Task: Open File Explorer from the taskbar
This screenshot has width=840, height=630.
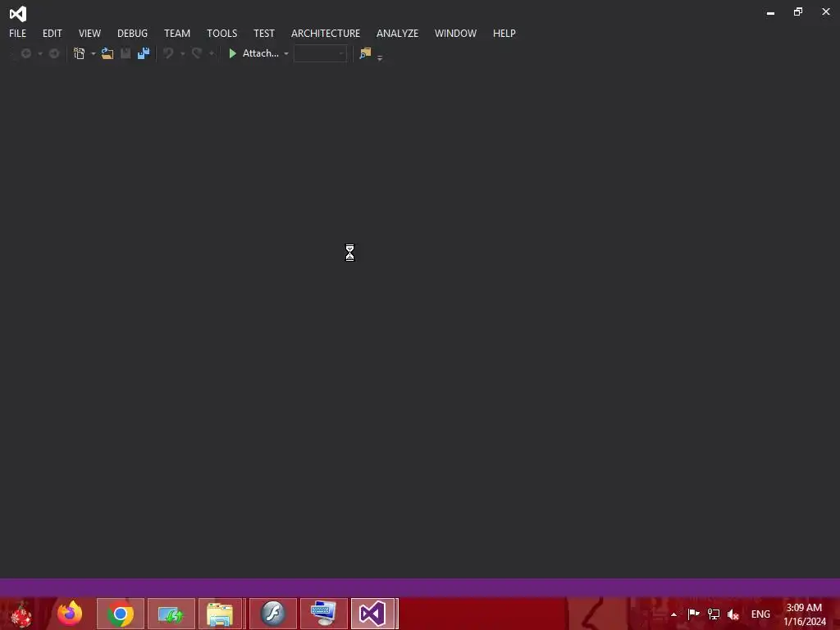Action: [x=221, y=614]
